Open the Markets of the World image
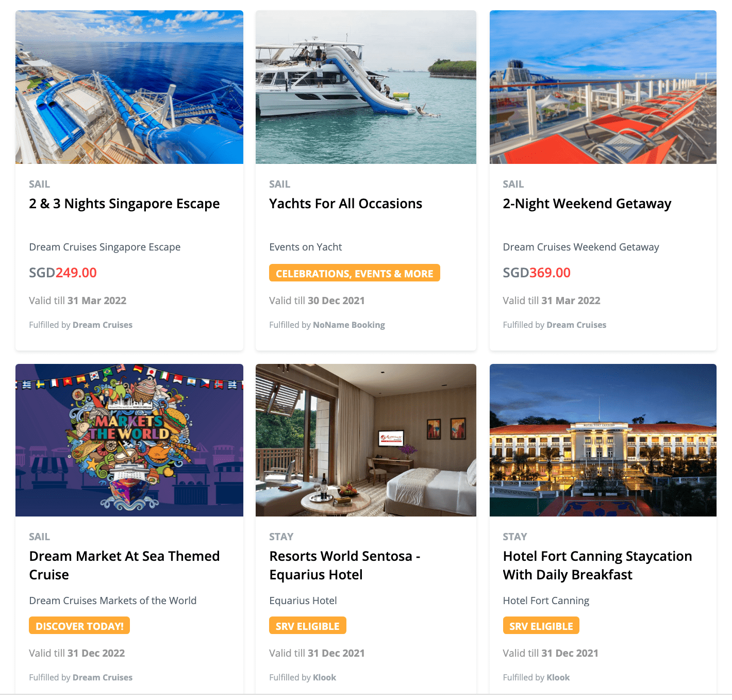 (129, 440)
